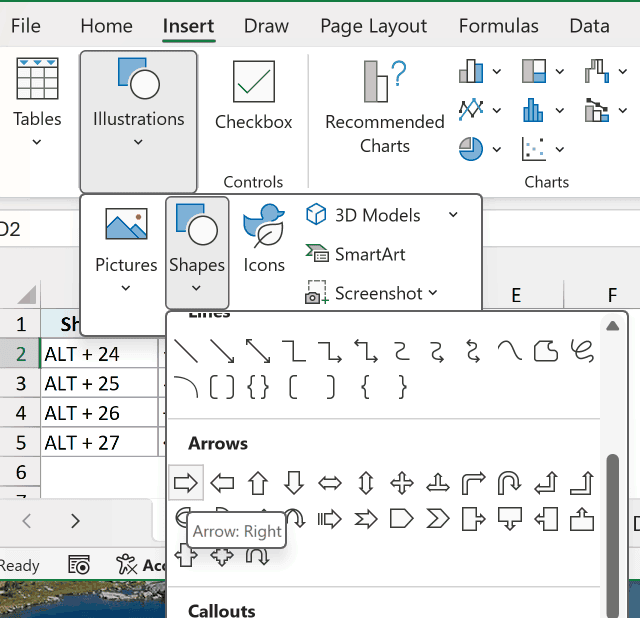Switch to the Page Layout tab
640x618 pixels.
pos(373,26)
